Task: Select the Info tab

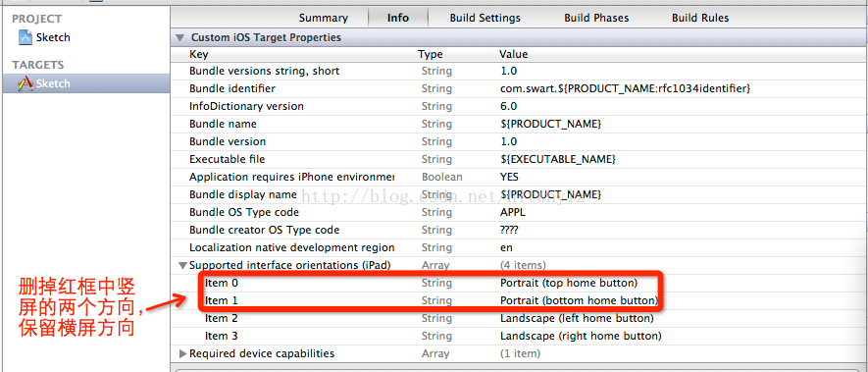Action: tap(398, 18)
